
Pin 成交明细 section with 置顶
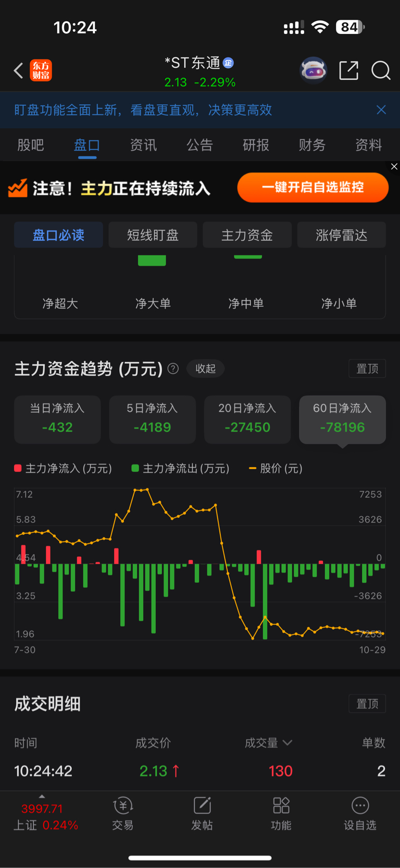(367, 704)
